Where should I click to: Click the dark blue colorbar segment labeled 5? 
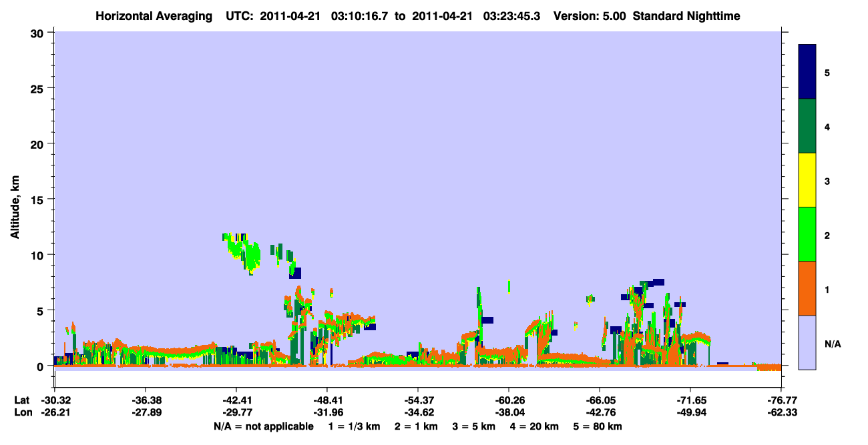click(x=807, y=72)
